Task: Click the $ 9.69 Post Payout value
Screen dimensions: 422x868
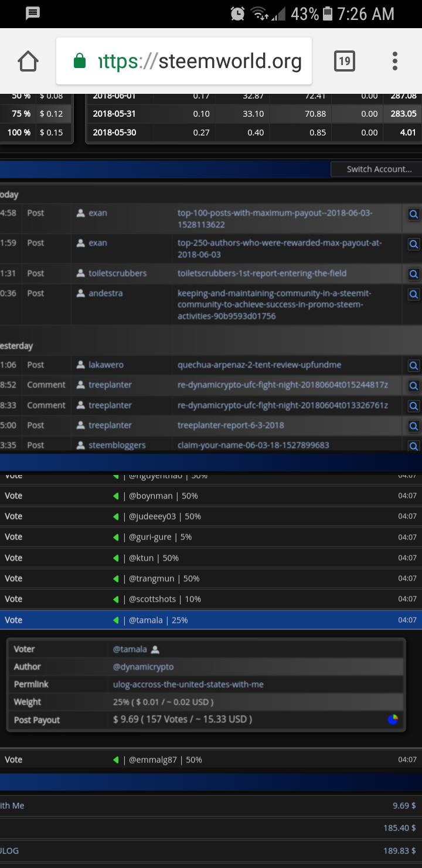Action: 183,719
